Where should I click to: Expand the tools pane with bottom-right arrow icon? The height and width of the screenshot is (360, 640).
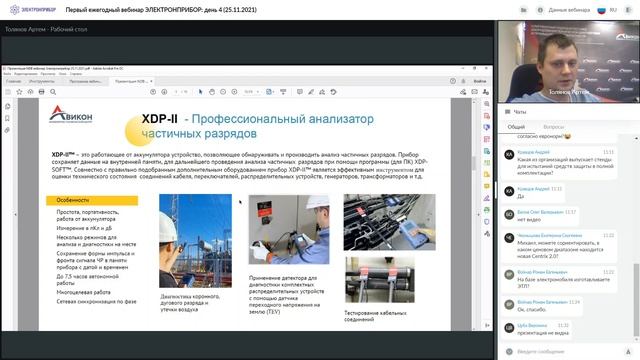tap(487, 325)
